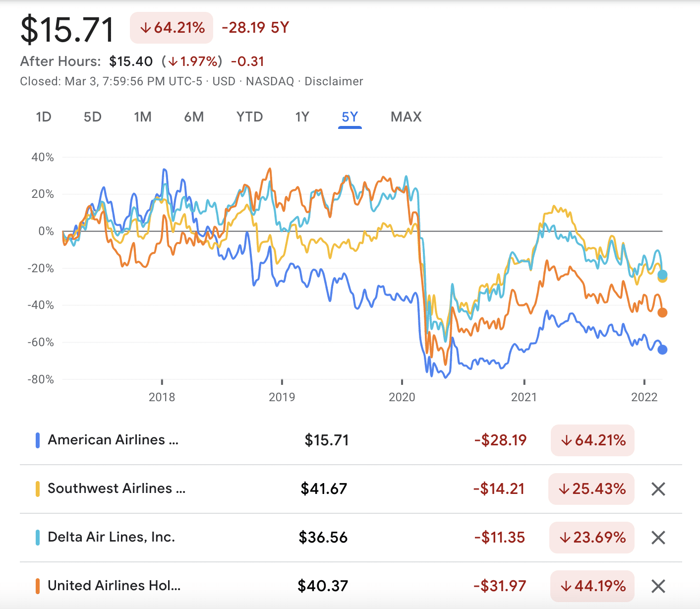Click the blue American Airlines color marker
Screen dimensions: 700x609
tap(38, 440)
